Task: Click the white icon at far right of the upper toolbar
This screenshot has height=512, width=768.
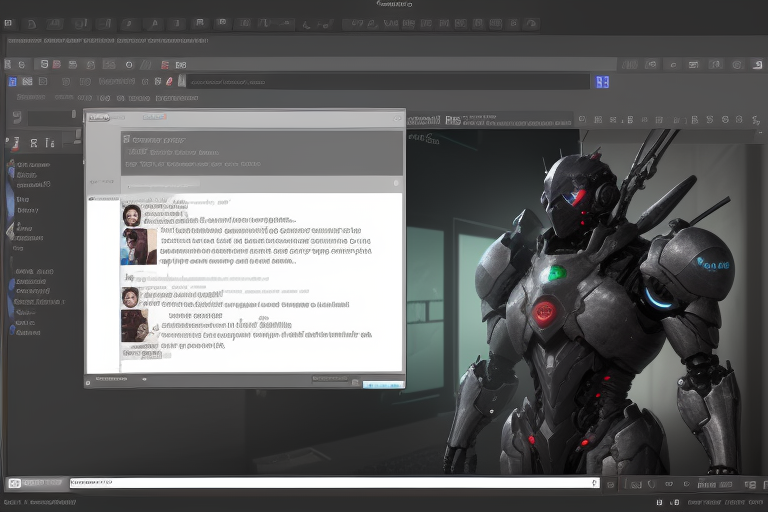Action: click(x=757, y=64)
